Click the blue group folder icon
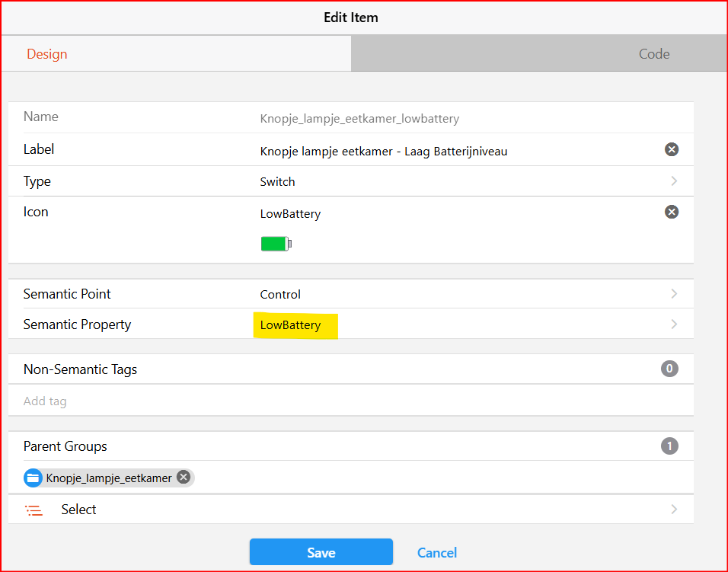The width and height of the screenshot is (728, 572). tap(33, 478)
